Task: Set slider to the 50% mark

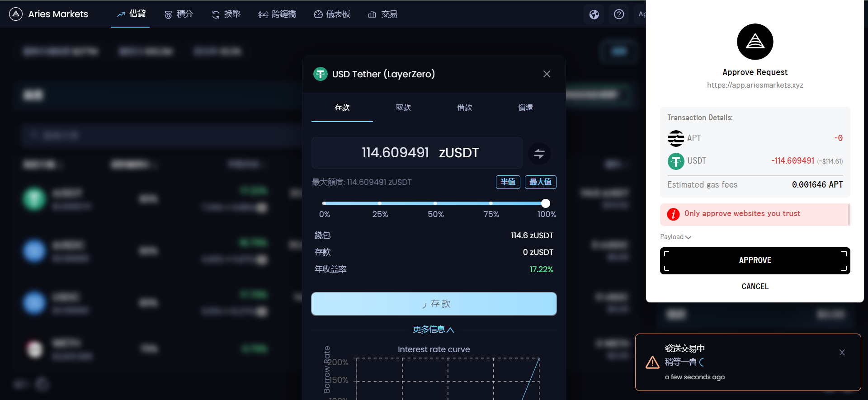Action: pyautogui.click(x=435, y=203)
